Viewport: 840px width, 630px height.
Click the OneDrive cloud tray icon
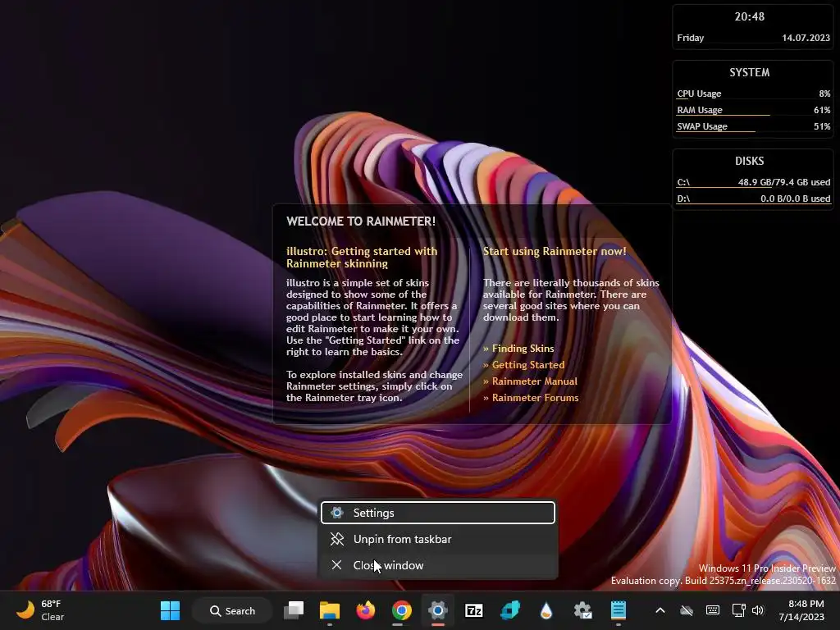pos(687,610)
